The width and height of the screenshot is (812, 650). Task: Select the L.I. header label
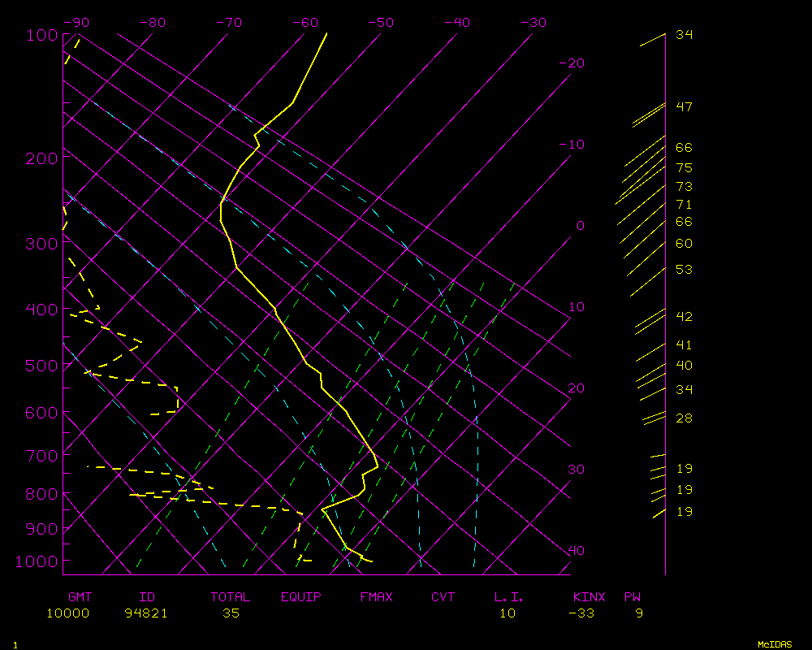(x=509, y=597)
